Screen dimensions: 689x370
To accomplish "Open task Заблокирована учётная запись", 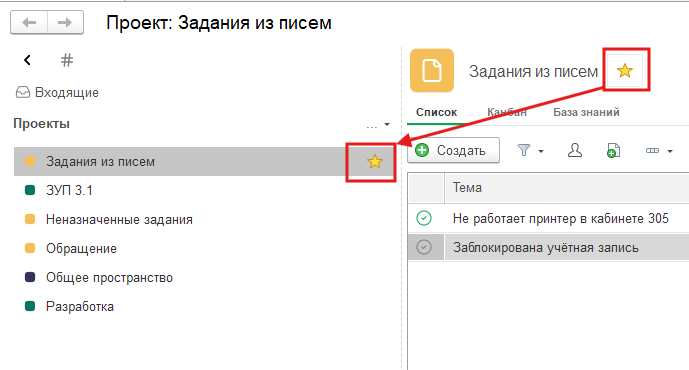I will [546, 247].
